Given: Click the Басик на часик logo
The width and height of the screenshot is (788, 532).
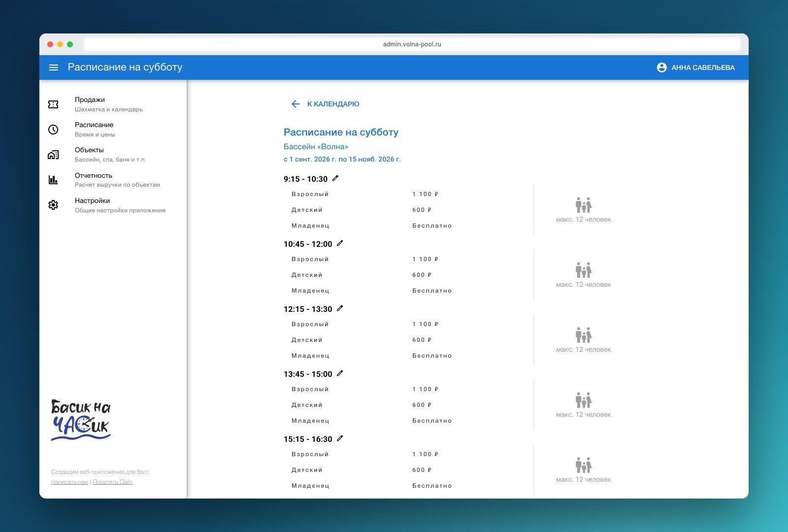Looking at the screenshot, I should (81, 420).
